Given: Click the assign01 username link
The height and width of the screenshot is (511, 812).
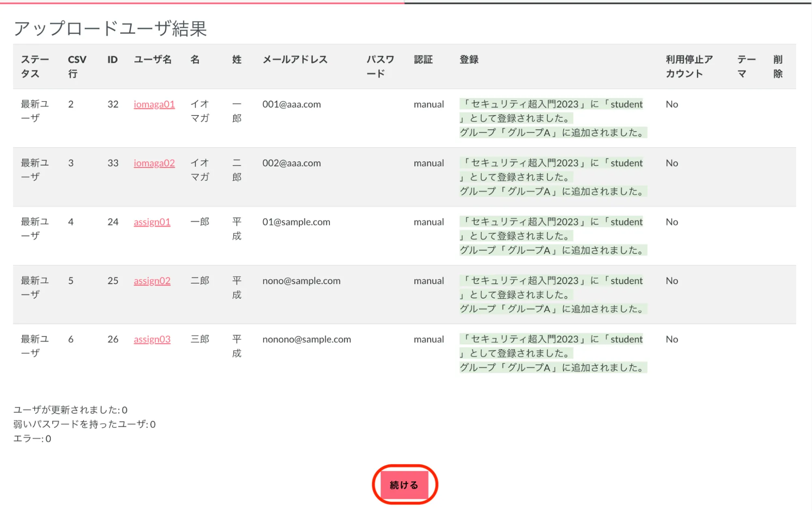Looking at the screenshot, I should (152, 222).
